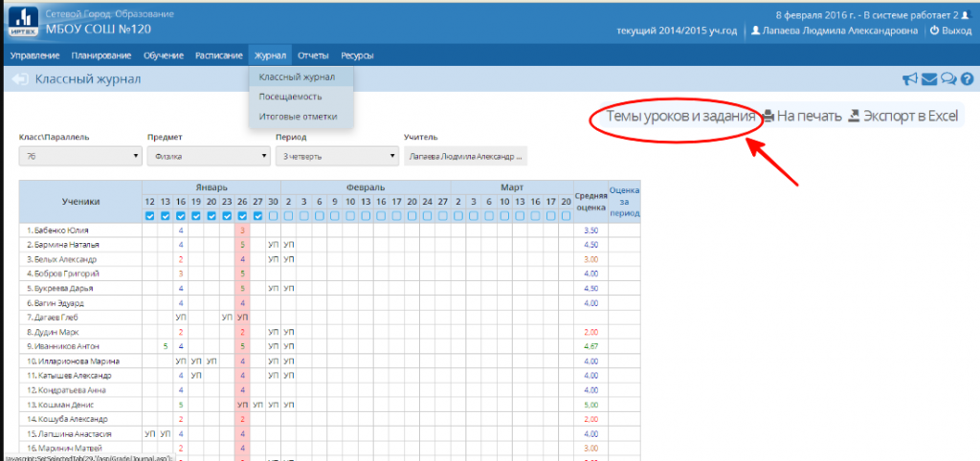Click the megaphone announcements icon

[x=910, y=79]
